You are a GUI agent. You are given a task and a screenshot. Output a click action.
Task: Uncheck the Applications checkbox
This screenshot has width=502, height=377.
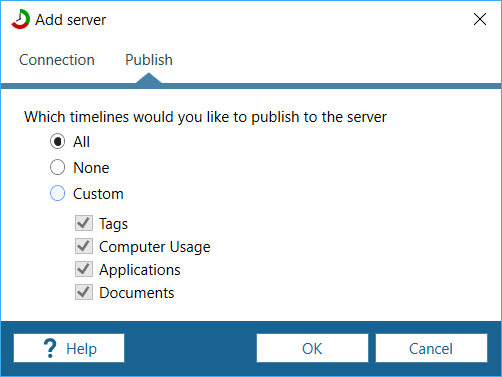(84, 269)
